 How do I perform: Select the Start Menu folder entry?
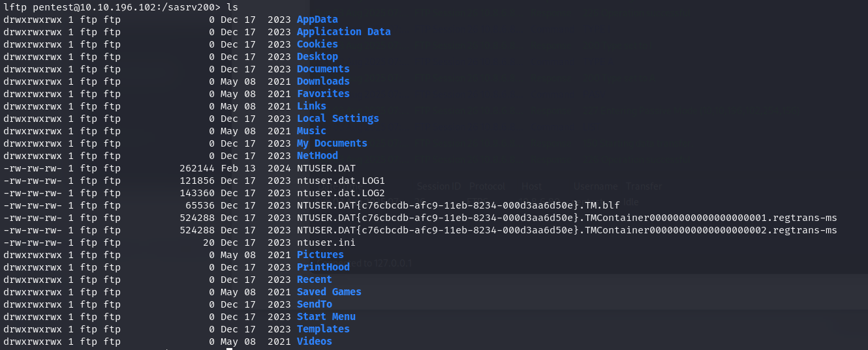[x=326, y=317]
